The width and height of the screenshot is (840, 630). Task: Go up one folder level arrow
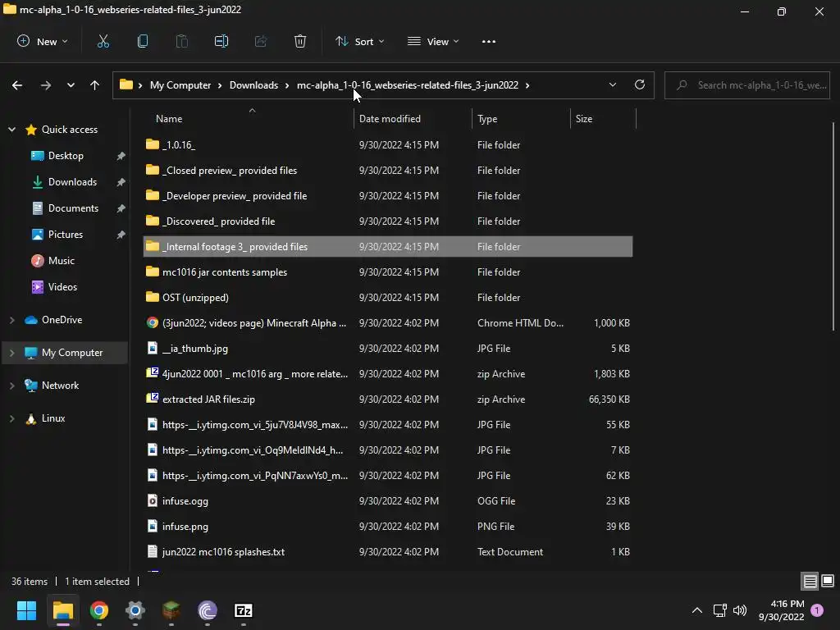(x=95, y=85)
